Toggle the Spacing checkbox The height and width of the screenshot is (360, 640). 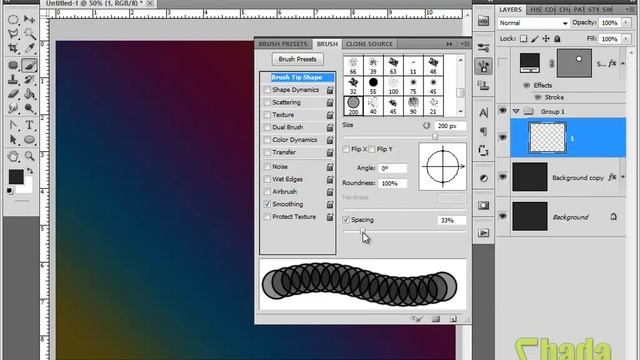coord(346,220)
